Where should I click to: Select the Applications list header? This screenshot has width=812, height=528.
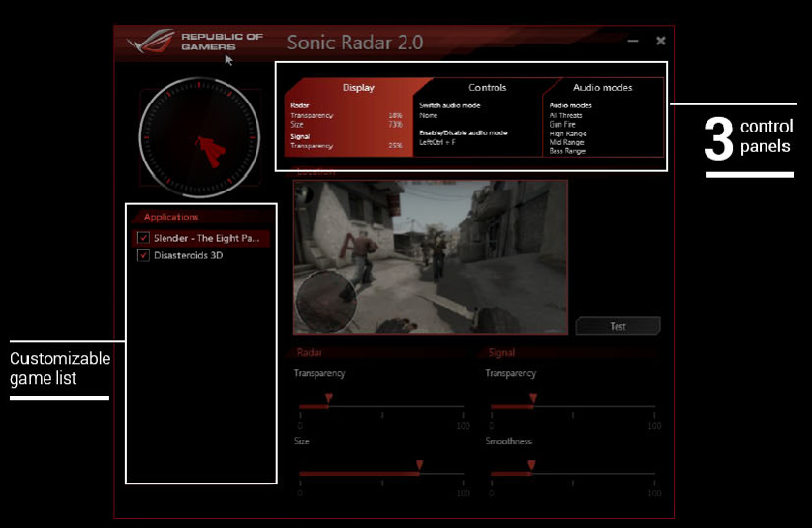tap(171, 217)
